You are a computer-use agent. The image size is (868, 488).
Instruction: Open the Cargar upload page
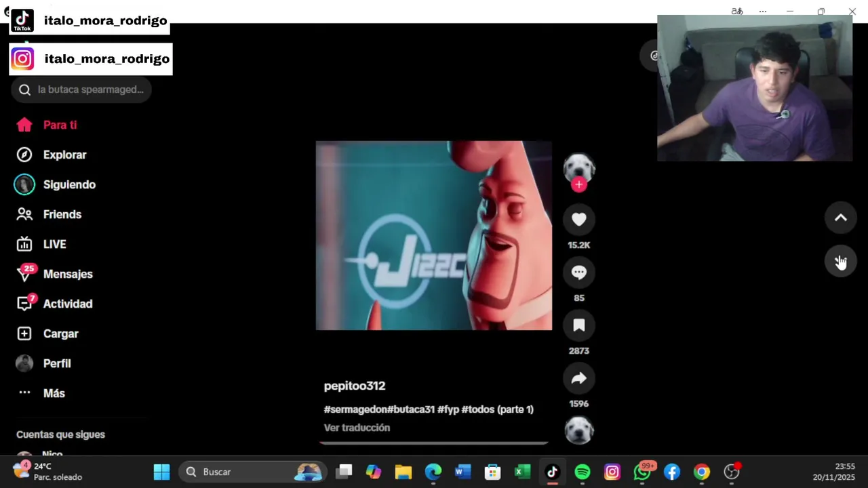[47, 333]
